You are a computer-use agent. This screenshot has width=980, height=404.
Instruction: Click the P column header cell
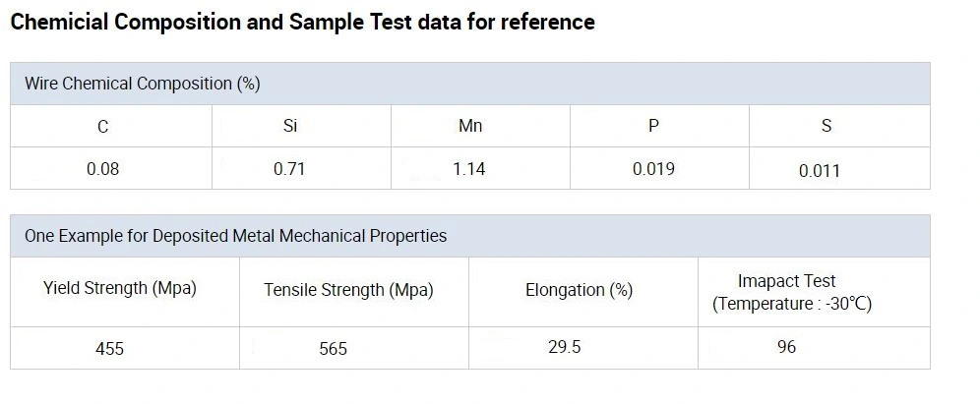click(x=652, y=126)
